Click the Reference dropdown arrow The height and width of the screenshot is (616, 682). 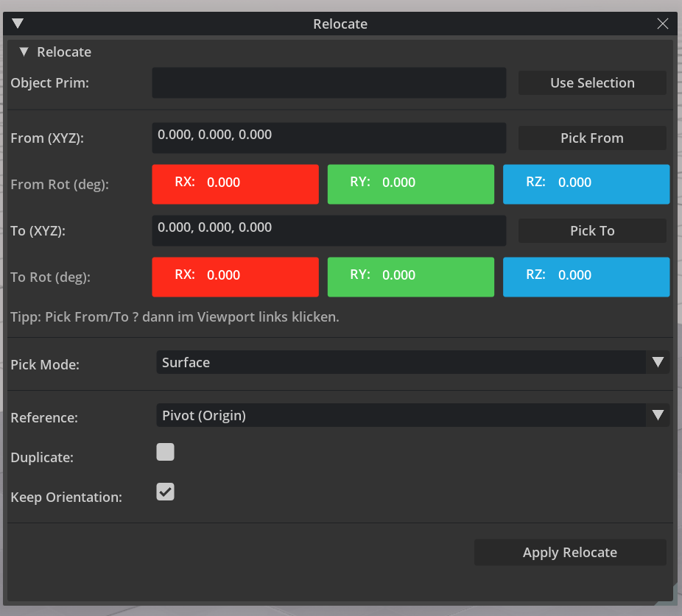[x=658, y=415]
